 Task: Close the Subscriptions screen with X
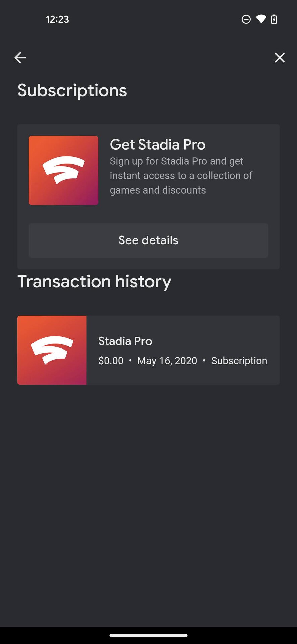point(279,58)
